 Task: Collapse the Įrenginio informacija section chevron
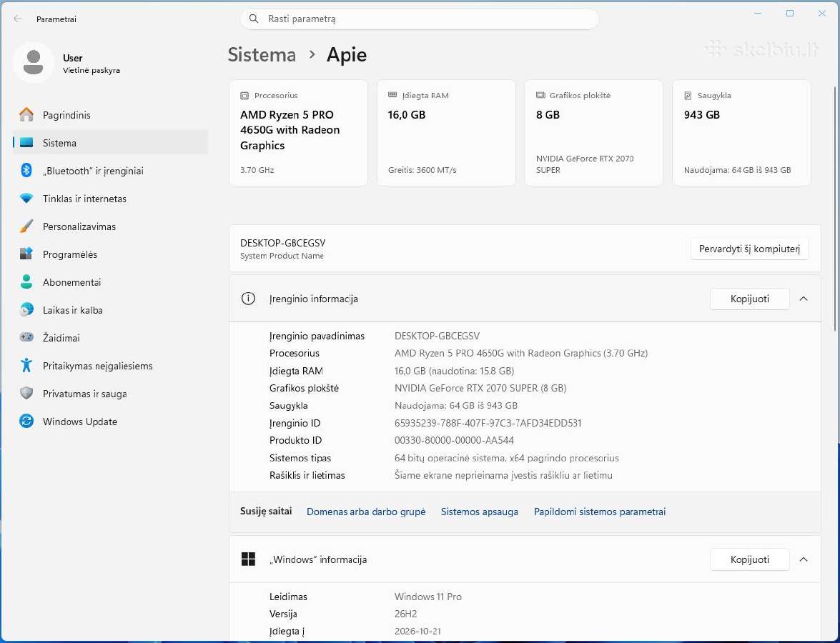[x=804, y=299]
